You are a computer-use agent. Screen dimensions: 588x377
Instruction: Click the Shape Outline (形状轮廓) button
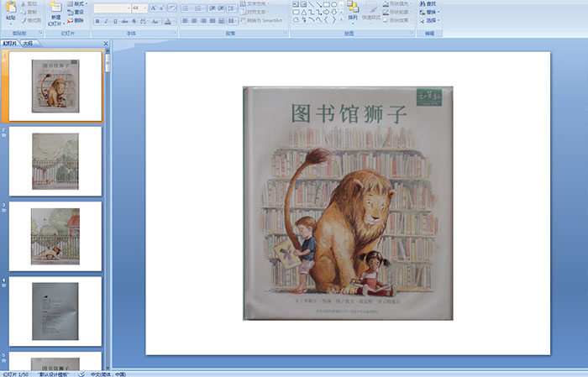pos(397,12)
